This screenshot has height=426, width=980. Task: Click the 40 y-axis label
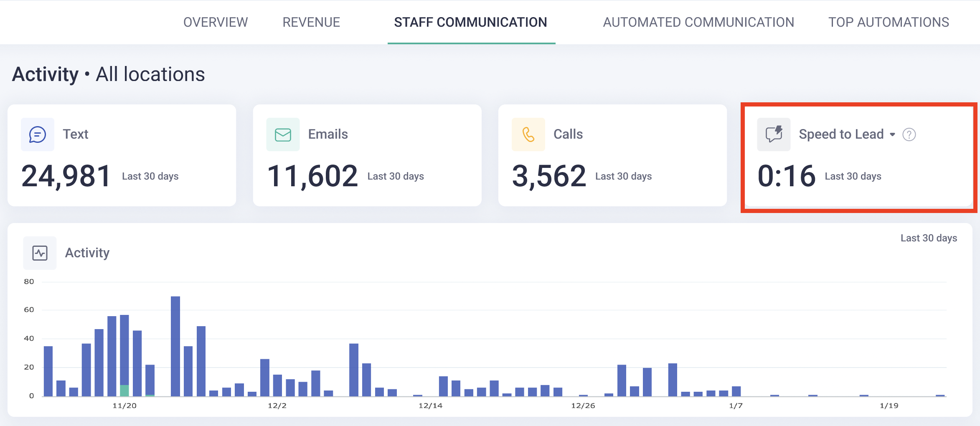tap(29, 338)
